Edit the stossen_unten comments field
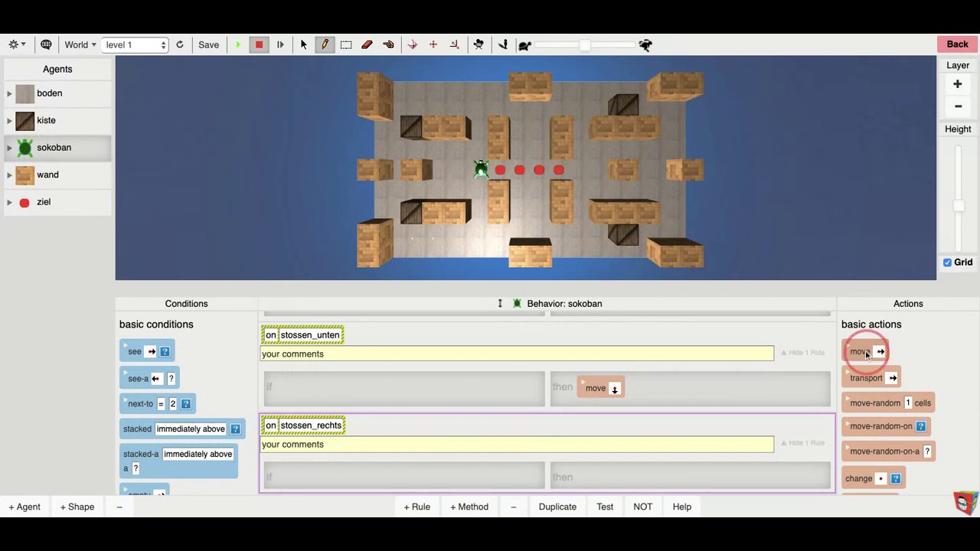The width and height of the screenshot is (980, 551). tap(518, 354)
